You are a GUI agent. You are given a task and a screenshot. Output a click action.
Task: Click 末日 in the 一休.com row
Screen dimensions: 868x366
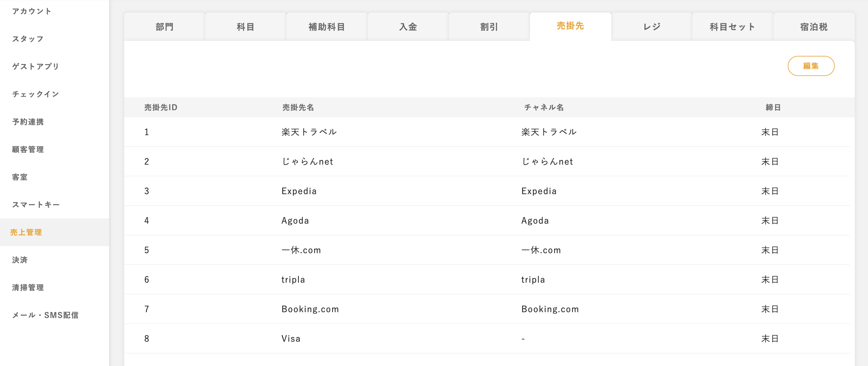click(x=770, y=250)
